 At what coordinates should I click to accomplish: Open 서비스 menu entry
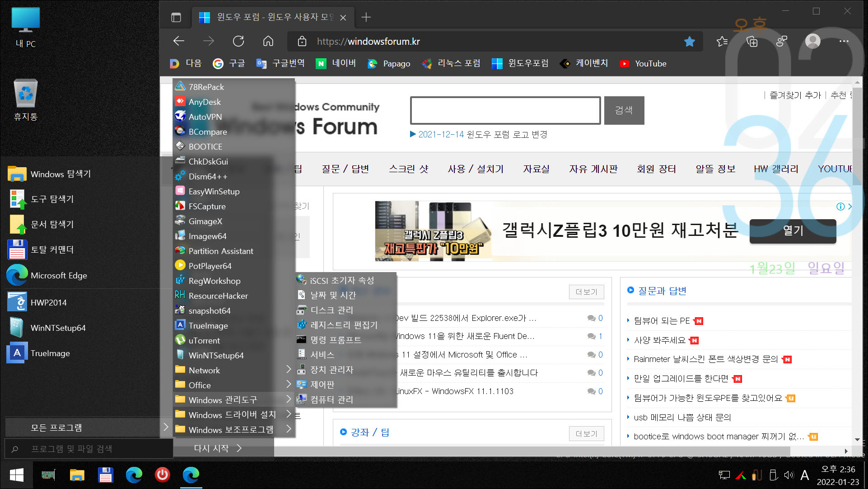pyautogui.click(x=346, y=355)
